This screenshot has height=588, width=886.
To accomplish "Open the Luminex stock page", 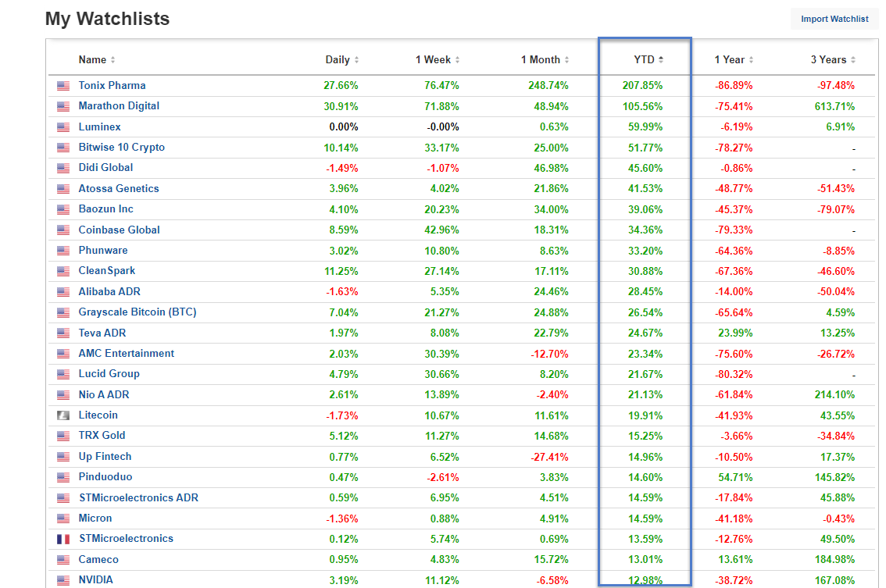I will pyautogui.click(x=99, y=127).
